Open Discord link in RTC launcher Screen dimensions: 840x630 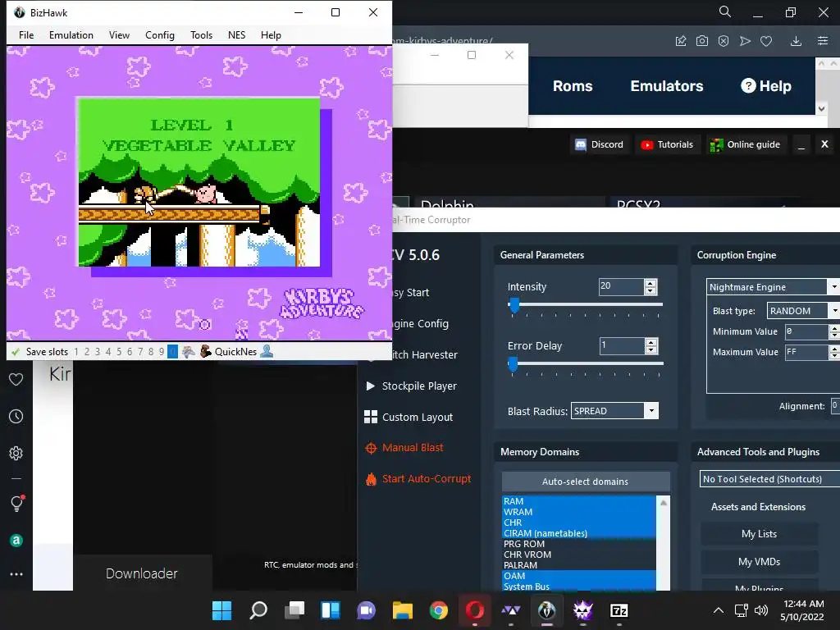click(x=599, y=144)
